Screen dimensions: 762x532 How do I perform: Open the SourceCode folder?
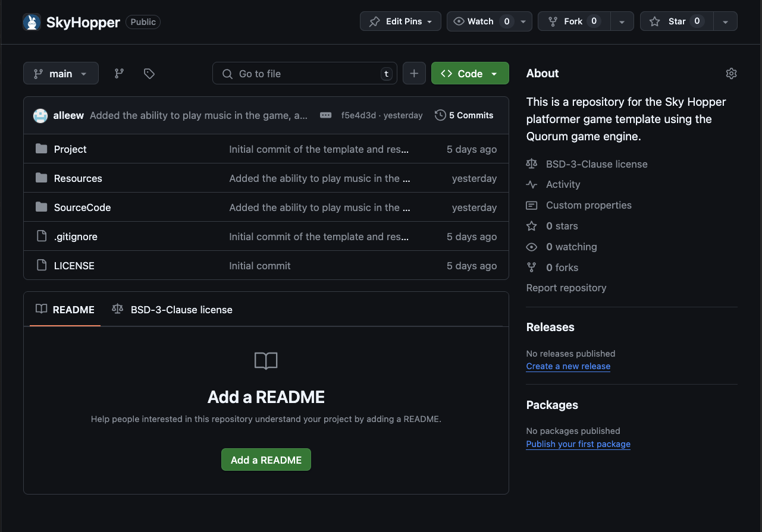[x=82, y=207]
